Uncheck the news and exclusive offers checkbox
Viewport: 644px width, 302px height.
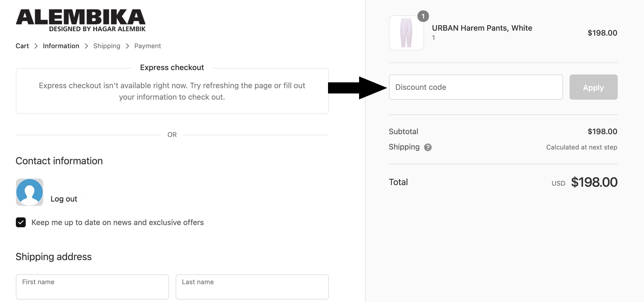point(21,222)
